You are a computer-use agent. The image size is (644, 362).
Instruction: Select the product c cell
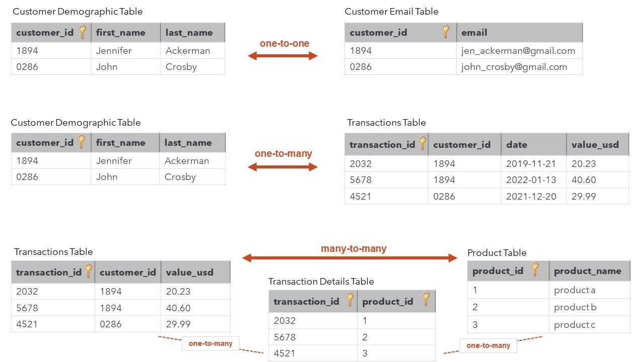click(590, 324)
